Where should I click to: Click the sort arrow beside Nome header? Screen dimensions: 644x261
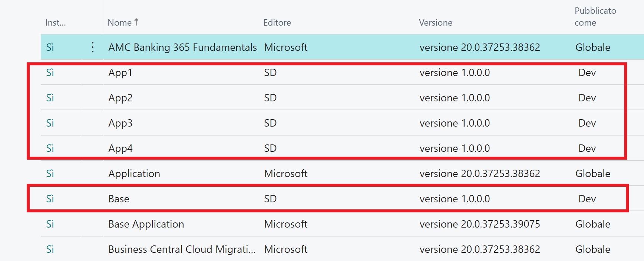pyautogui.click(x=136, y=22)
